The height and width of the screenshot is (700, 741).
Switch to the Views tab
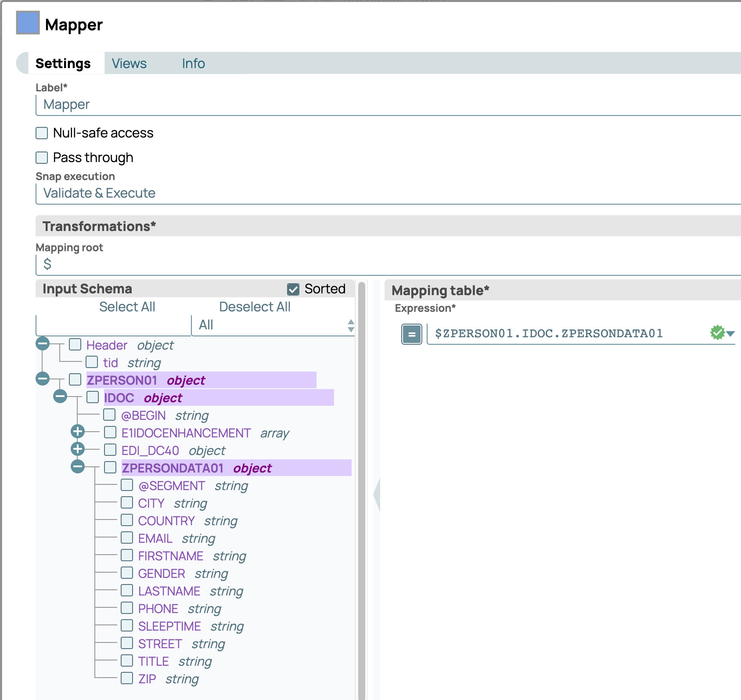(x=129, y=64)
